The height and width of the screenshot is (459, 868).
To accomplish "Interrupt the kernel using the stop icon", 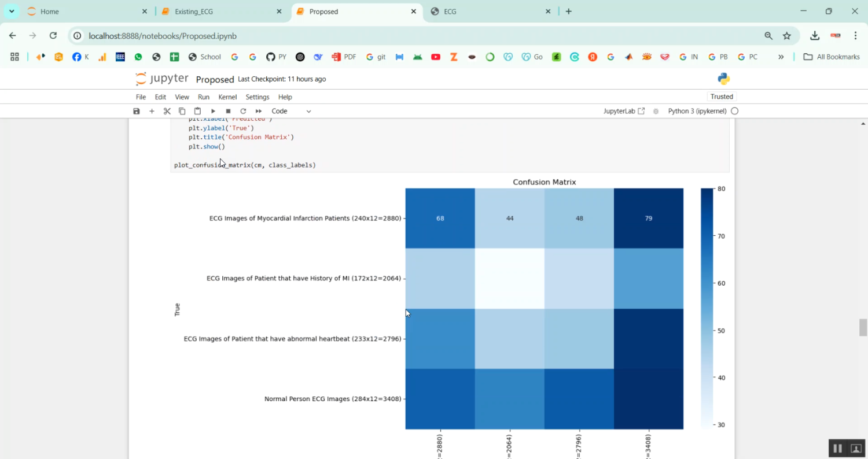I will click(228, 110).
